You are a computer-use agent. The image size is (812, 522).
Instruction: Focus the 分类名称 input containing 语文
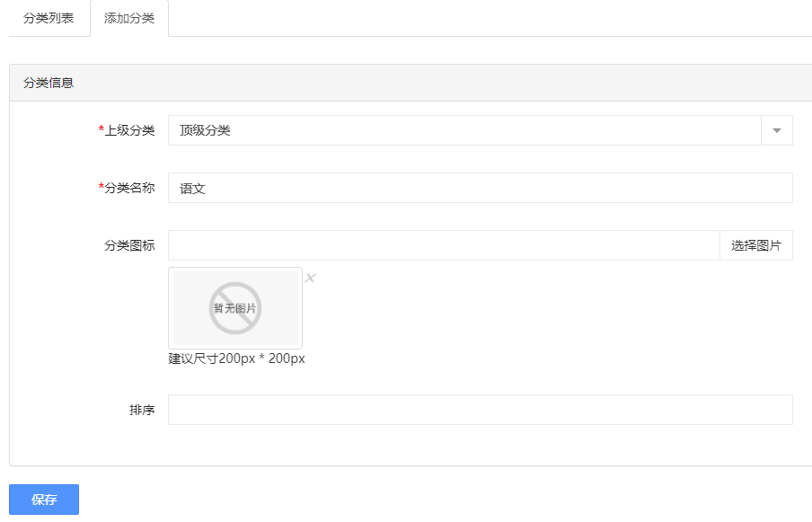480,188
